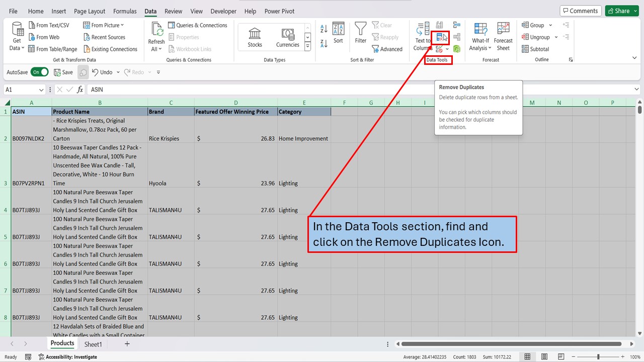Image resolution: width=644 pixels, height=362 pixels.
Task: Open the Comments pane
Action: click(581, 10)
